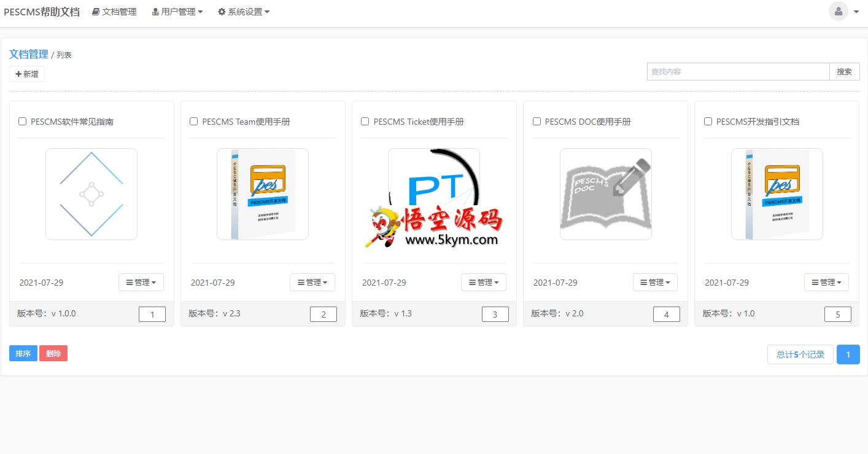Viewport: 868px width, 454px height.
Task: Click the date 2021-07-29 on PESCMS DOC使用手册 card
Action: pos(556,283)
